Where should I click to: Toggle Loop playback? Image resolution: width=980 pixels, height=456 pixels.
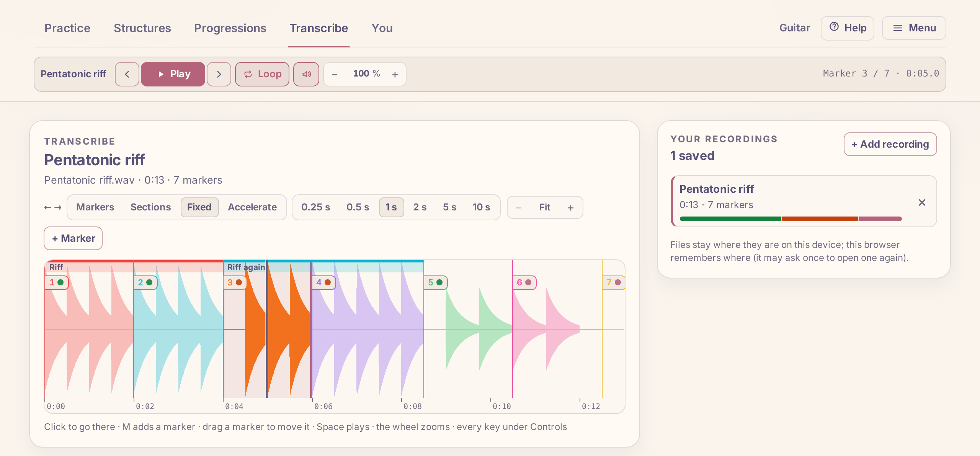pos(262,74)
